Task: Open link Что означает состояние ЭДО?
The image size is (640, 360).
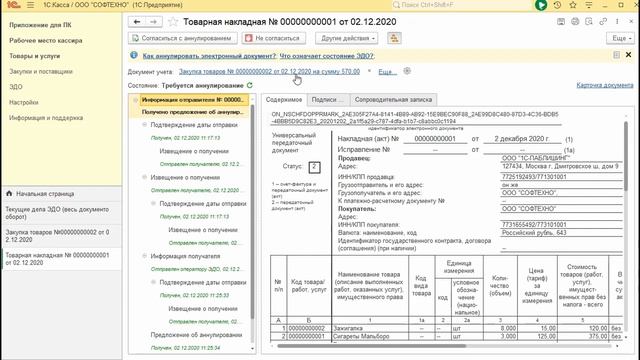Action: click(x=327, y=56)
